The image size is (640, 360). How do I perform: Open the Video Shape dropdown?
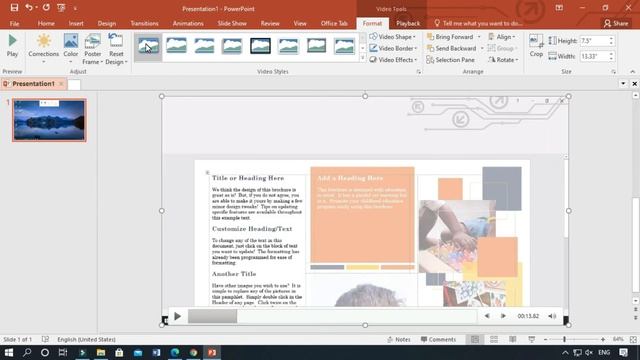coord(392,37)
